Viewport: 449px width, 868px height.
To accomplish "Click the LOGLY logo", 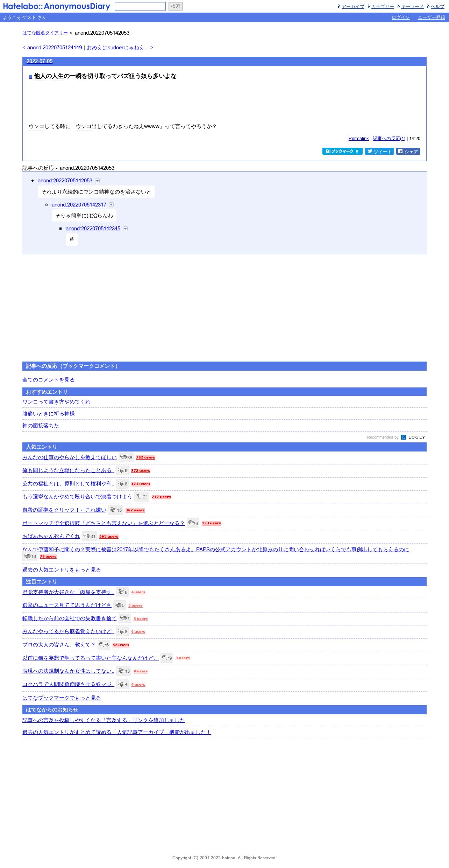I will coord(413,437).
